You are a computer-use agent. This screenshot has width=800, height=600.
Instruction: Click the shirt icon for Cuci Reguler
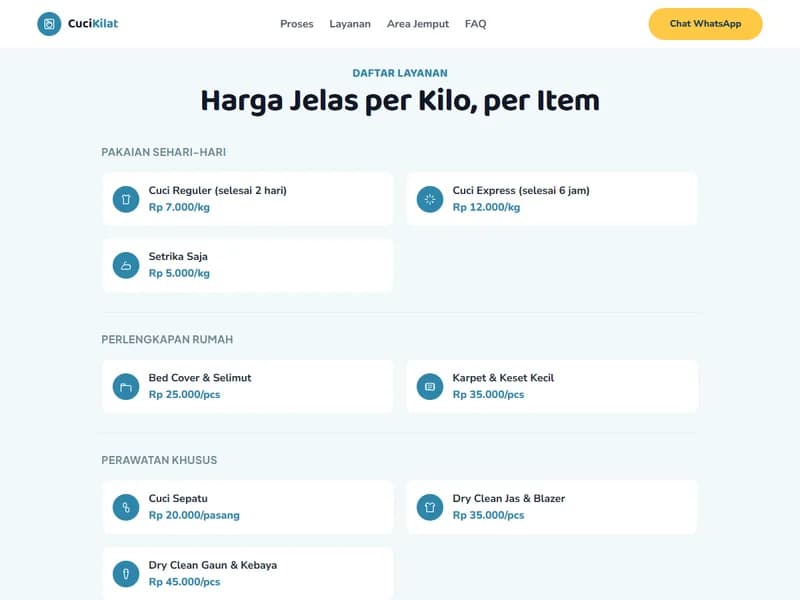click(126, 199)
